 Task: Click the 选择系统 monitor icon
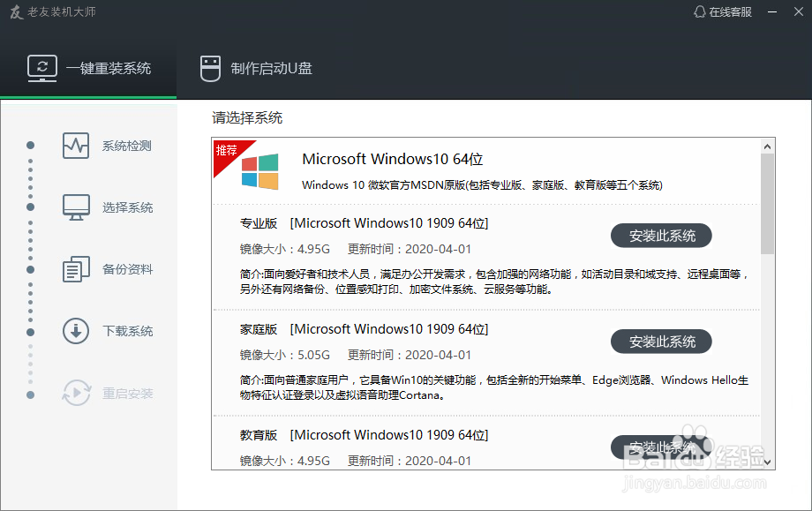76,207
